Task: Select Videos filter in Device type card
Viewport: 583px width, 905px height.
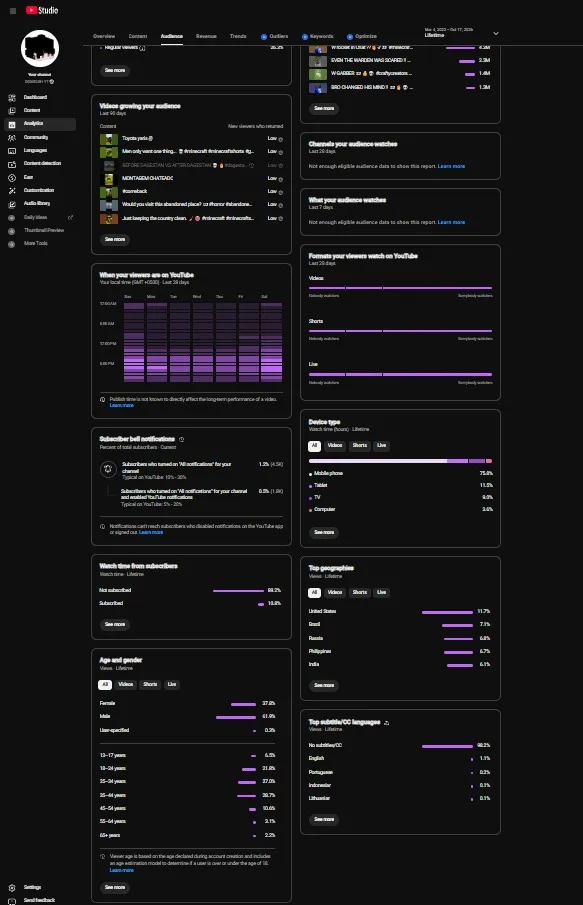Action: [335, 446]
